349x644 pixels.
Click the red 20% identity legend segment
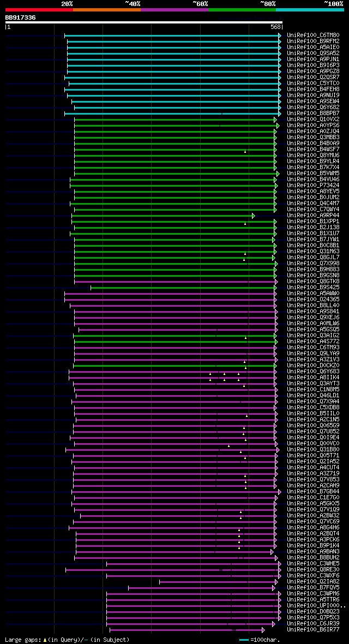[39, 9]
